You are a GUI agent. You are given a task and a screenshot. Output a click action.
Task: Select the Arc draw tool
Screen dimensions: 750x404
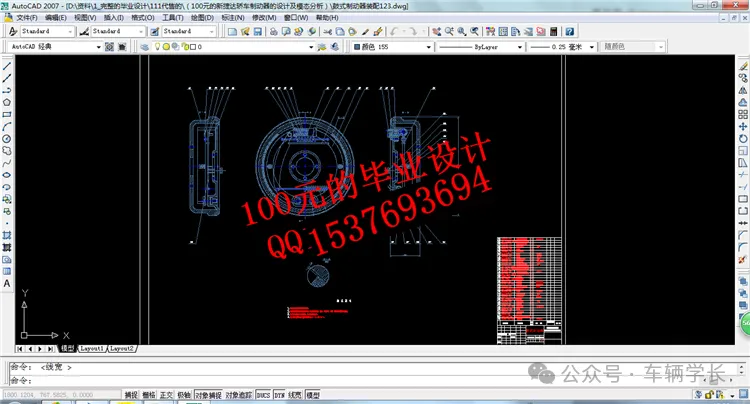click(x=7, y=127)
